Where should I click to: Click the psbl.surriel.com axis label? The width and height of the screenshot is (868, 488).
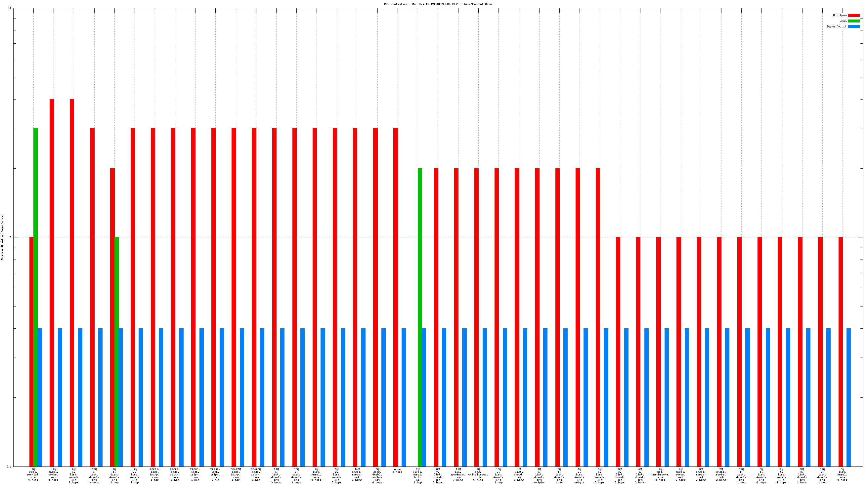tap(33, 474)
